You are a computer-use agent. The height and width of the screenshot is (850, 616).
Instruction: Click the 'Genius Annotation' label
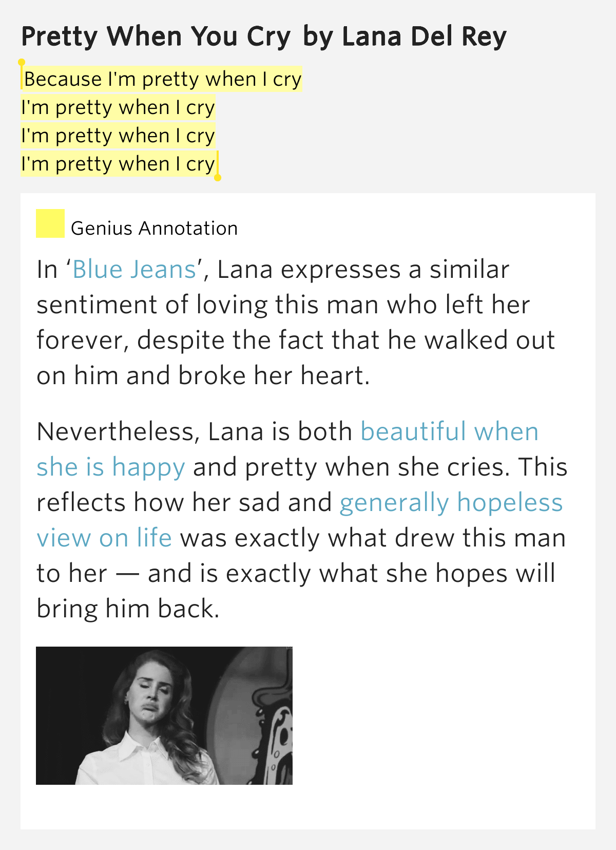pos(154,229)
